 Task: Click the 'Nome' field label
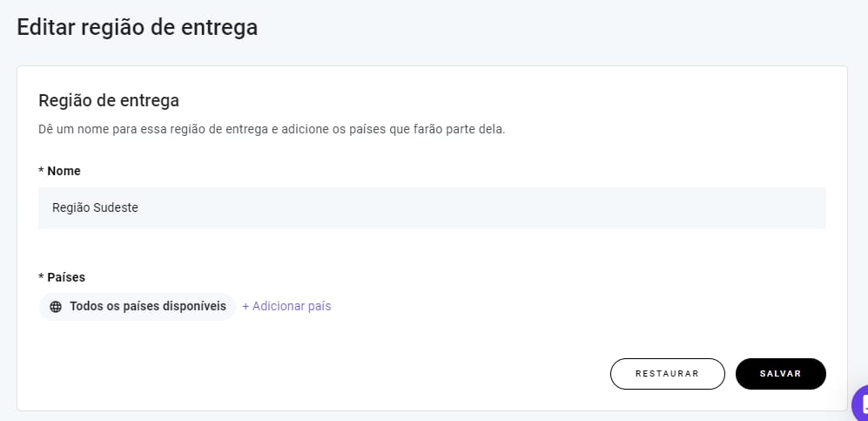[x=64, y=171]
